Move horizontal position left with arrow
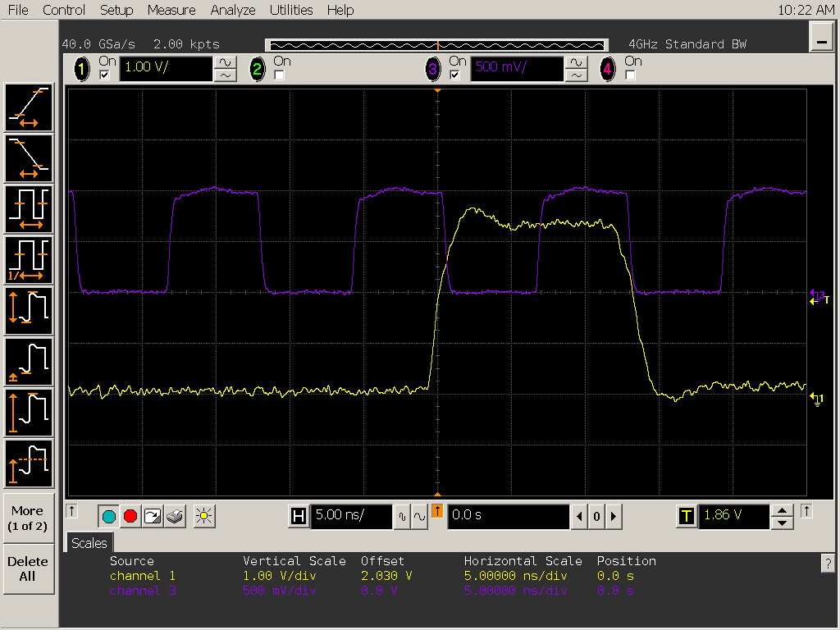The height and width of the screenshot is (630, 840). click(579, 517)
